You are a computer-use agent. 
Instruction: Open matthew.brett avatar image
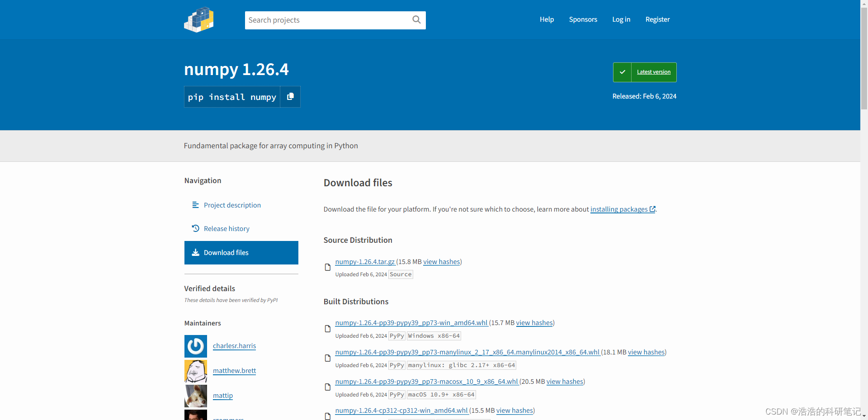tap(196, 371)
